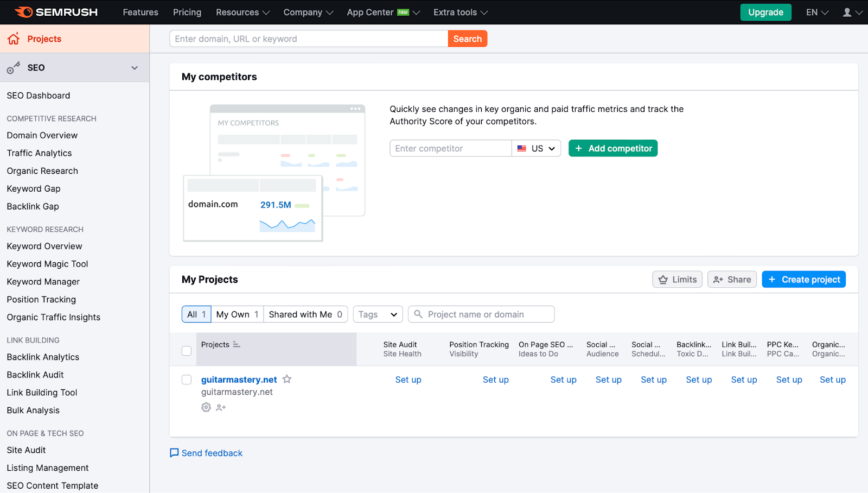Expand the App Center menu
Viewport: 868px width, 493px height.
[383, 12]
